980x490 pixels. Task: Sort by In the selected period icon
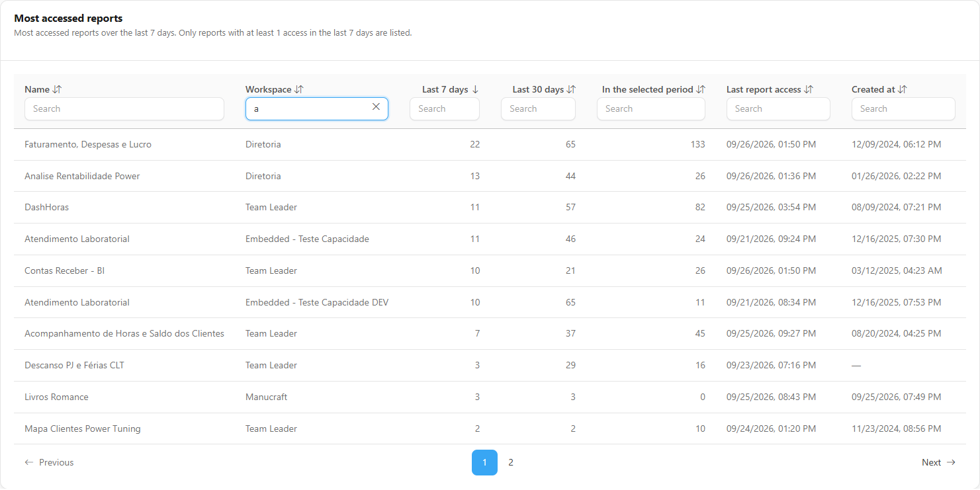(701, 89)
